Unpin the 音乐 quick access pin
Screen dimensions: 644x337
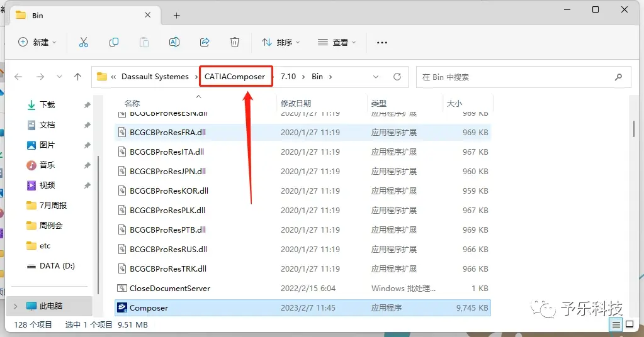[87, 165]
